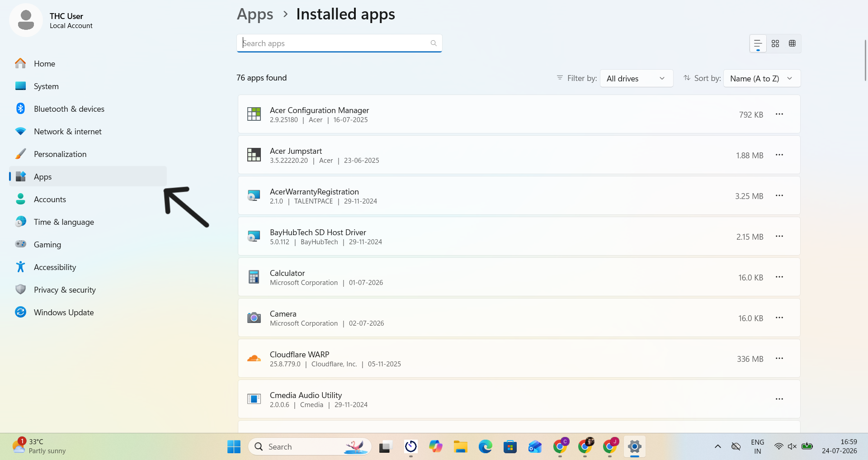Show hidden system tray icons

click(x=718, y=446)
